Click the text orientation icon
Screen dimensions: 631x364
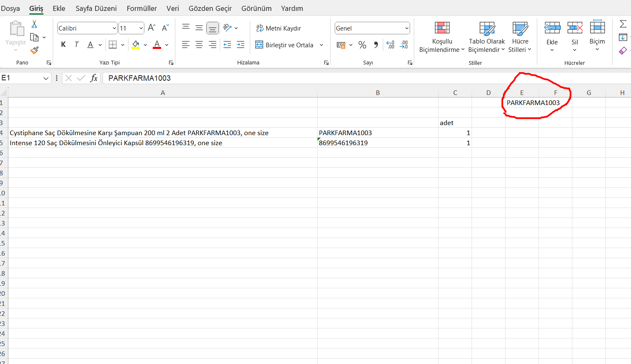(227, 28)
